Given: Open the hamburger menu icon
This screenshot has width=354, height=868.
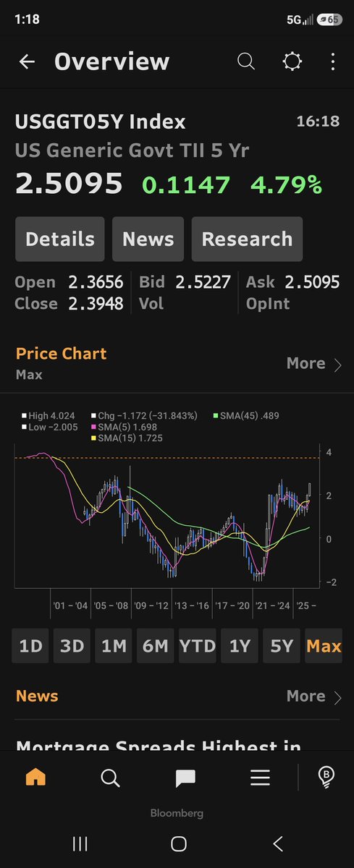Looking at the screenshot, I should (260, 778).
